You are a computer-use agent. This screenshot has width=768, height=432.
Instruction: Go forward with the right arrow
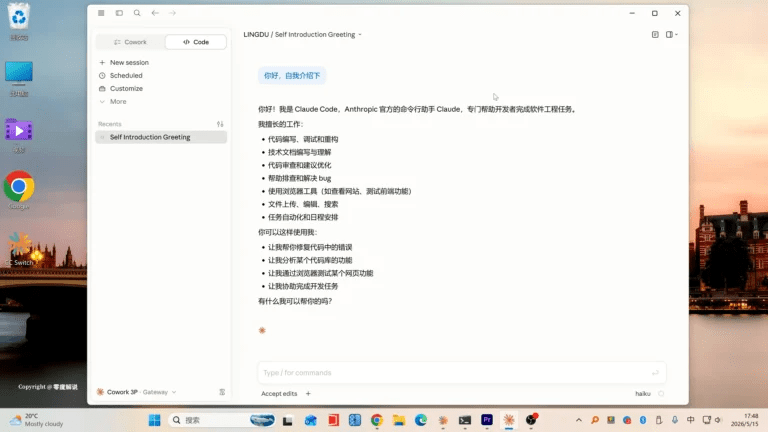[172, 13]
